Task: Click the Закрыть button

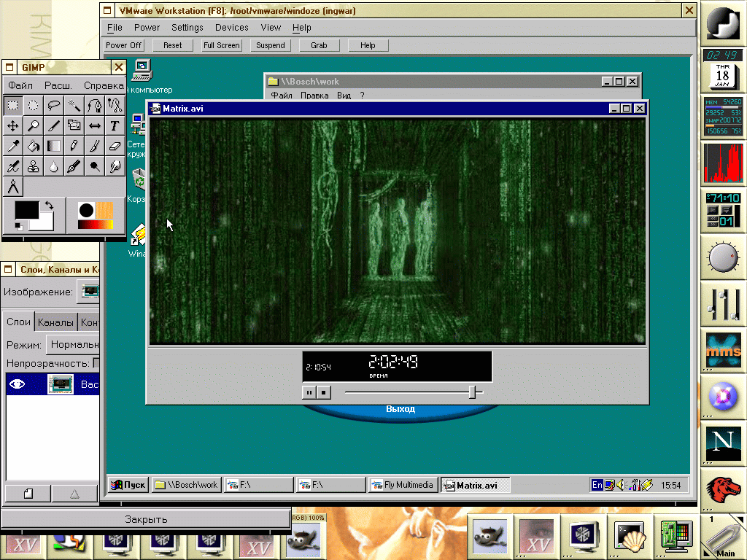Action: click(x=146, y=519)
